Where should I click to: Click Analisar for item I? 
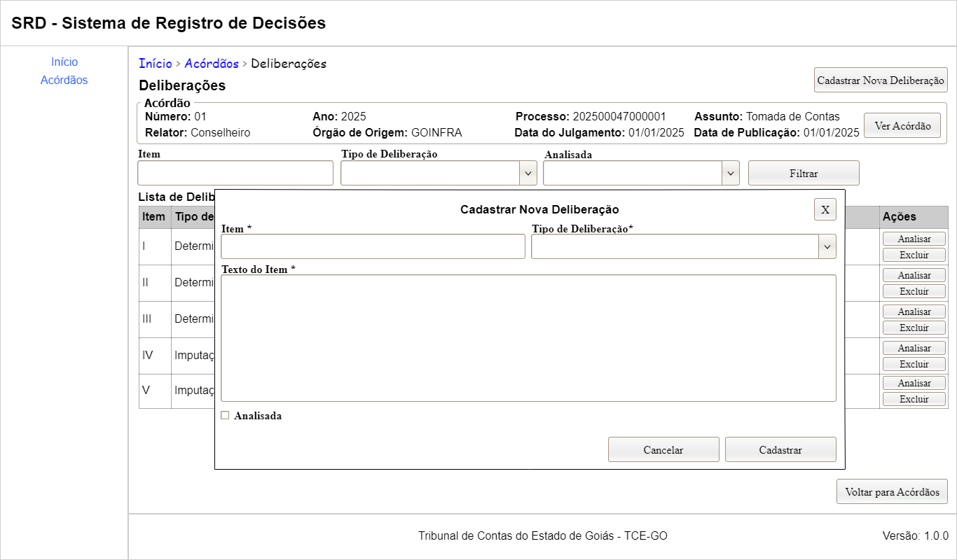914,239
